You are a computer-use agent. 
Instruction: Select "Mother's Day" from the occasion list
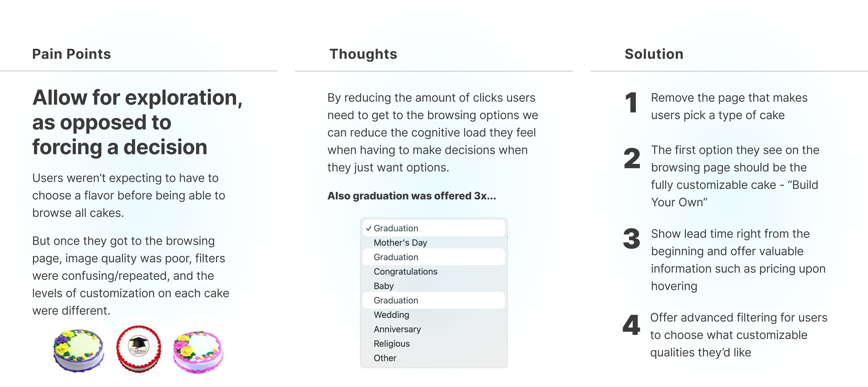click(x=400, y=243)
